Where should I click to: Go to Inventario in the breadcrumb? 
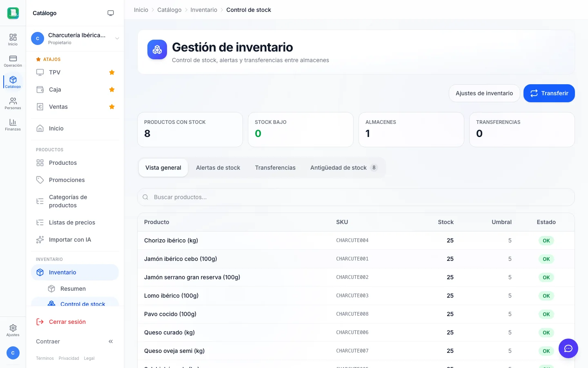pos(204,10)
